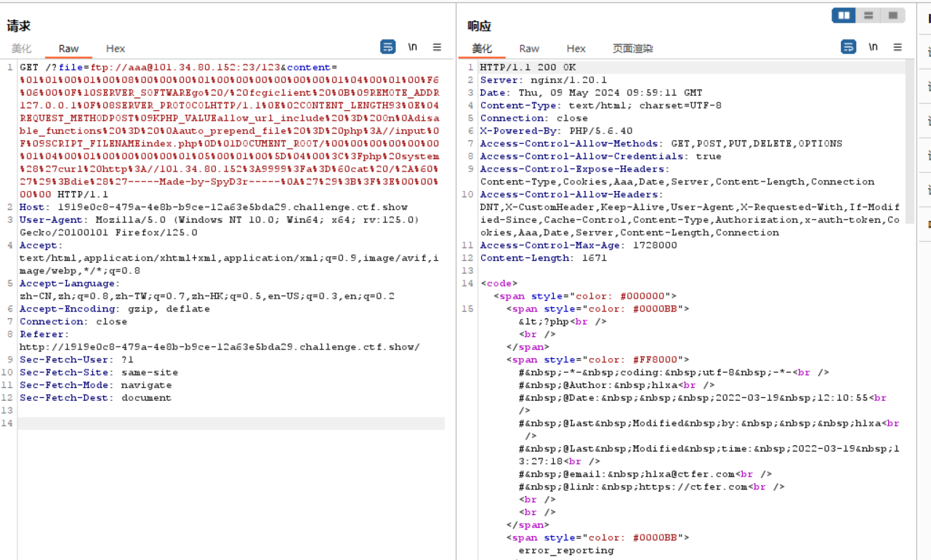Screen dimensions: 931x560
Task: Toggle the \n non-printable characters button in response panel
Action: [873, 47]
